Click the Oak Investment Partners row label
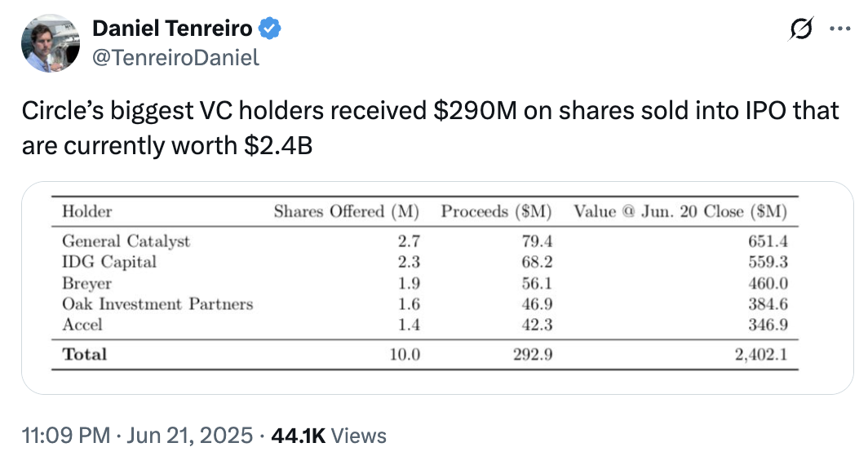 click(x=157, y=304)
